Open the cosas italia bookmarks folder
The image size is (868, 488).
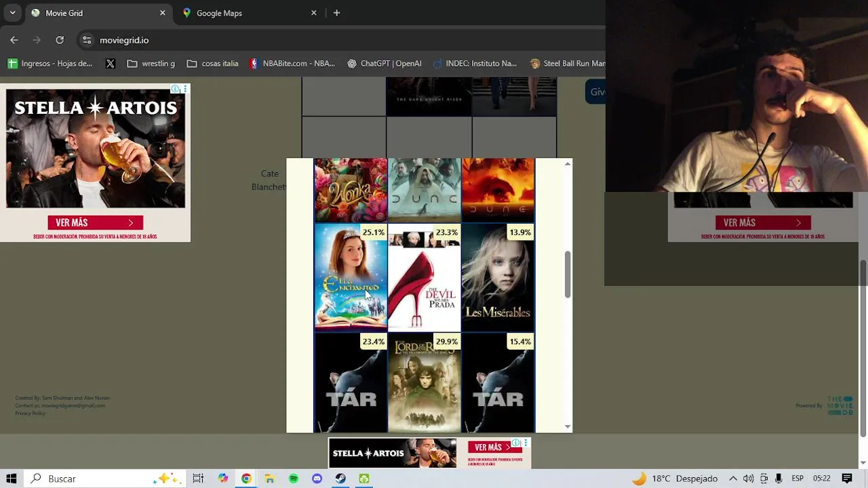click(x=213, y=63)
